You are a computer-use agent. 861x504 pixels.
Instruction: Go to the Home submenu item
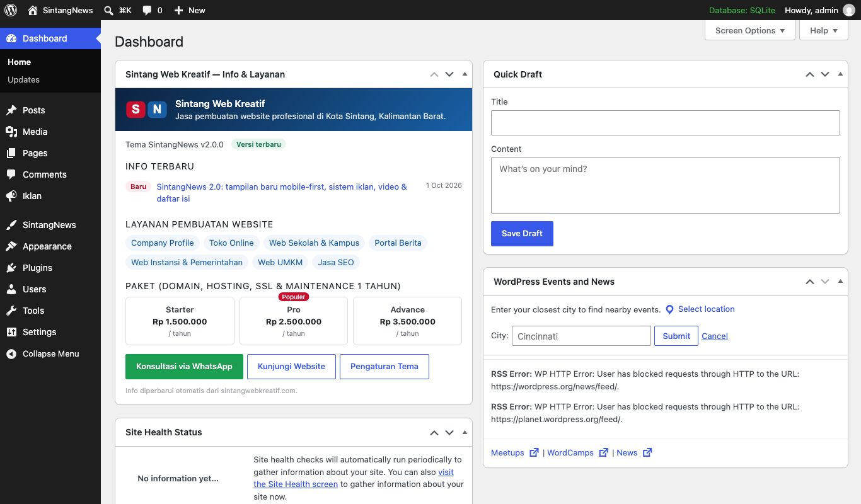pos(19,62)
